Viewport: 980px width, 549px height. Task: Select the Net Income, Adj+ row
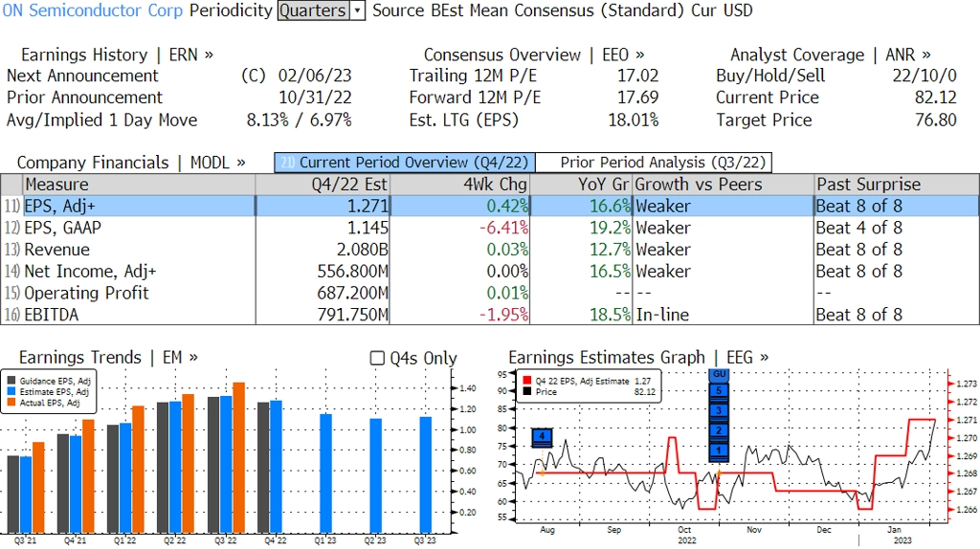click(x=489, y=272)
